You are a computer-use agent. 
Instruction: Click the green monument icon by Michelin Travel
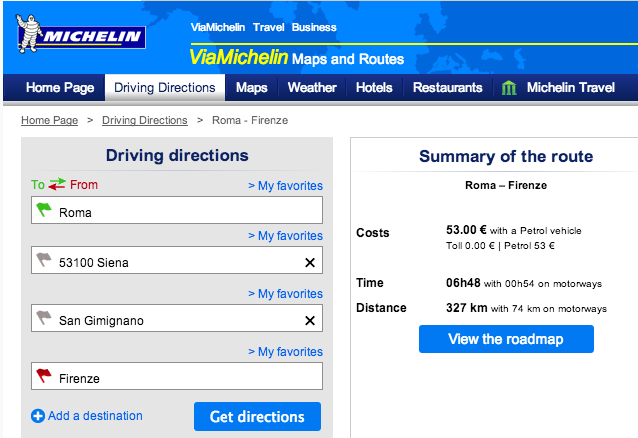pos(509,88)
